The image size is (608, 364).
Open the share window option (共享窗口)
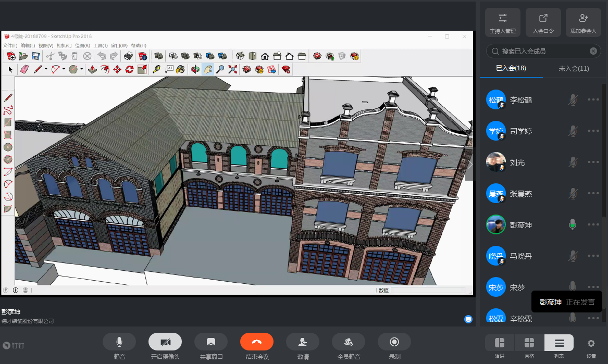(211, 342)
